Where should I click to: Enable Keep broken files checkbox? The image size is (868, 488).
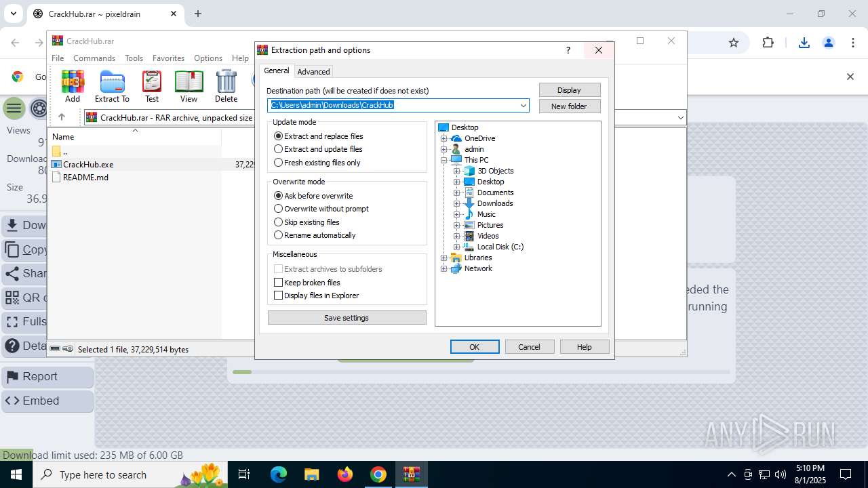[x=278, y=283]
